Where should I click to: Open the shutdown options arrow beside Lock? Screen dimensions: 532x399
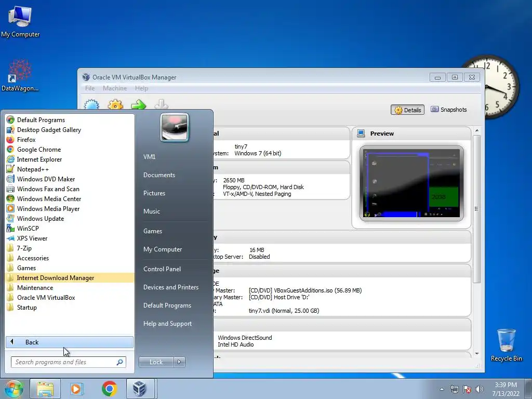click(x=179, y=362)
